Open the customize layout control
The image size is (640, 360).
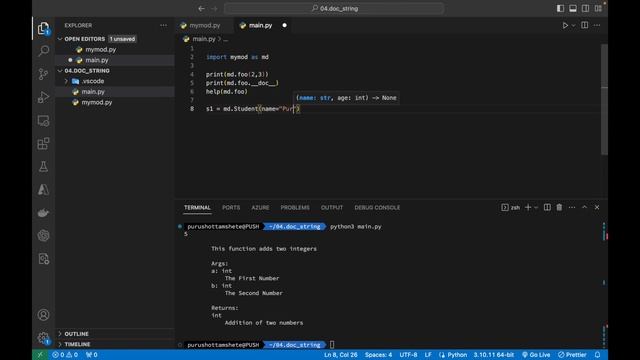(598, 8)
